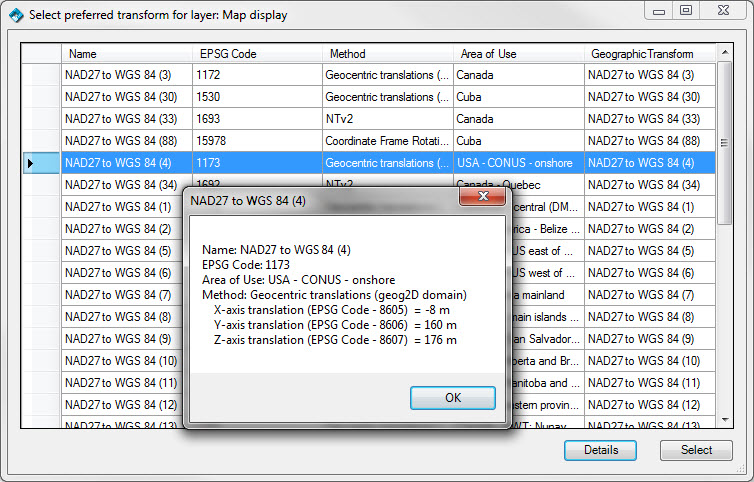This screenshot has width=754, height=482.
Task: Click EPSG code cell 1173
Action: coord(257,163)
